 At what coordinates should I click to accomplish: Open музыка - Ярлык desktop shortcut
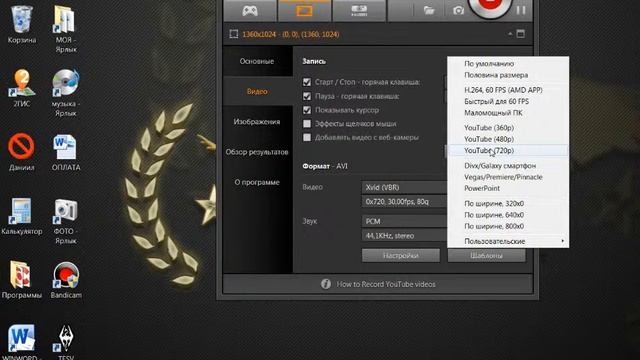pyautogui.click(x=66, y=92)
